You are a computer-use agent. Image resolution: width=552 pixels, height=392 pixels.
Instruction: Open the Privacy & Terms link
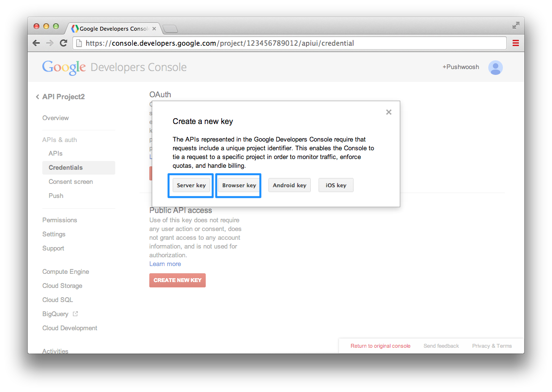(492, 346)
